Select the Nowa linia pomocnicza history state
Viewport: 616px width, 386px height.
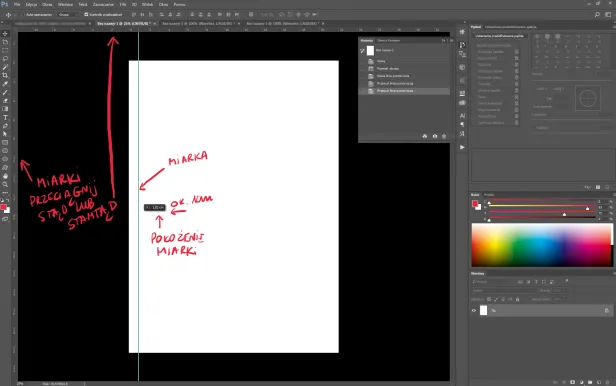pos(393,76)
